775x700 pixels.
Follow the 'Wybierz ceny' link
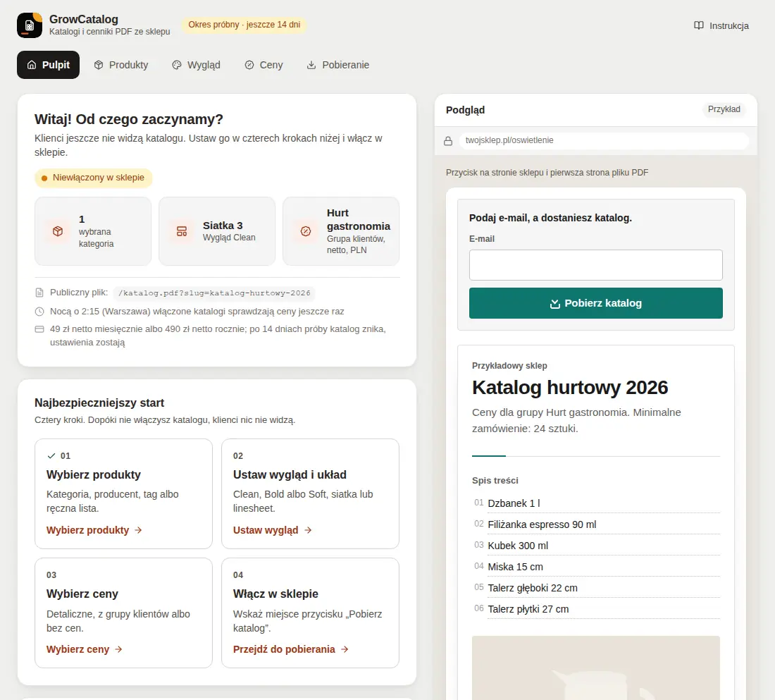coord(84,649)
